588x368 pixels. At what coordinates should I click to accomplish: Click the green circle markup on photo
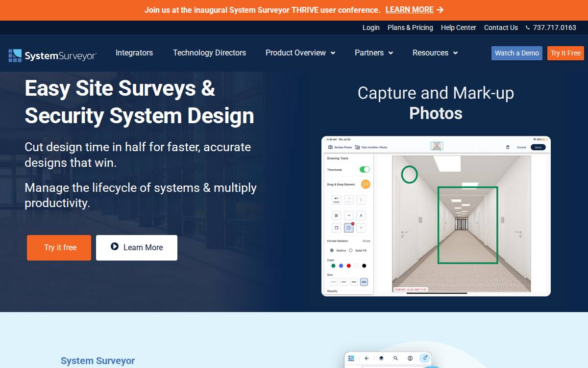pos(409,175)
